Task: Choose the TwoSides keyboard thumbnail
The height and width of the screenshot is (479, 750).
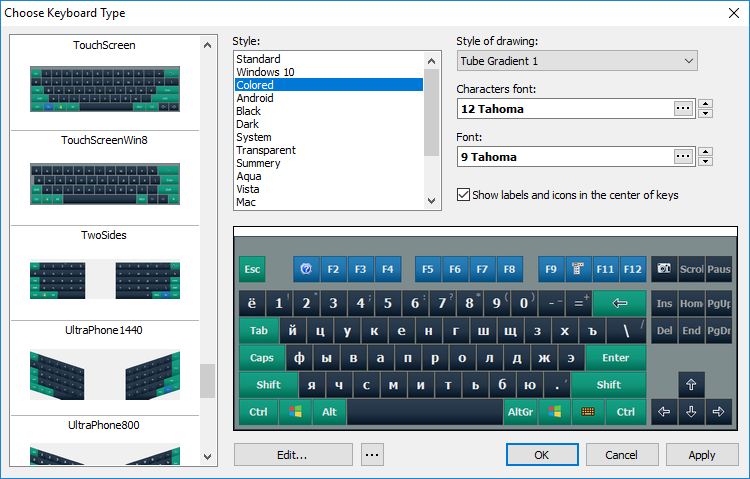Action: pyautogui.click(x=105, y=280)
